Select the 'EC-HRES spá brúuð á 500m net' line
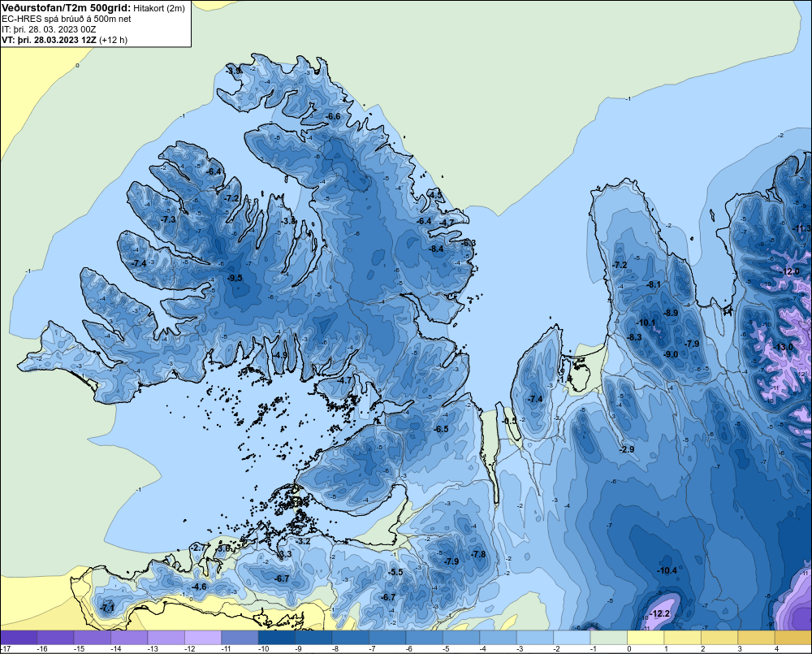Image resolution: width=812 pixels, height=654 pixels. (66, 19)
